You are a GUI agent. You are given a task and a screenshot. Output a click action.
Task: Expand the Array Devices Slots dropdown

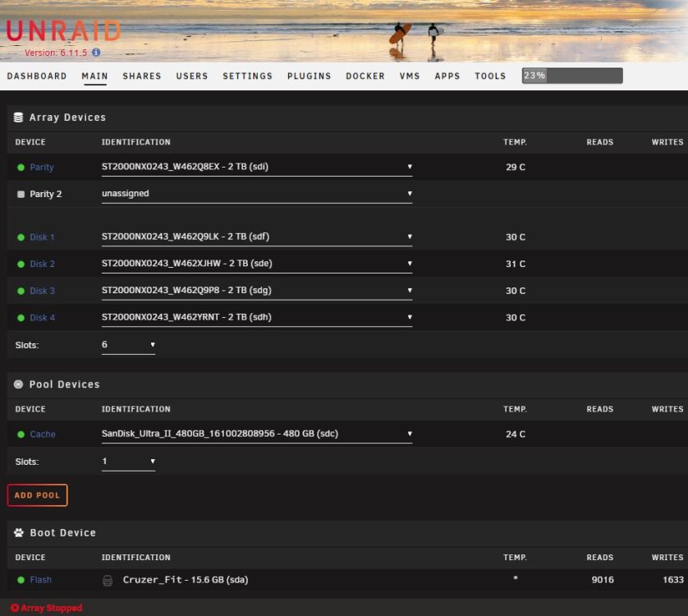click(x=128, y=345)
